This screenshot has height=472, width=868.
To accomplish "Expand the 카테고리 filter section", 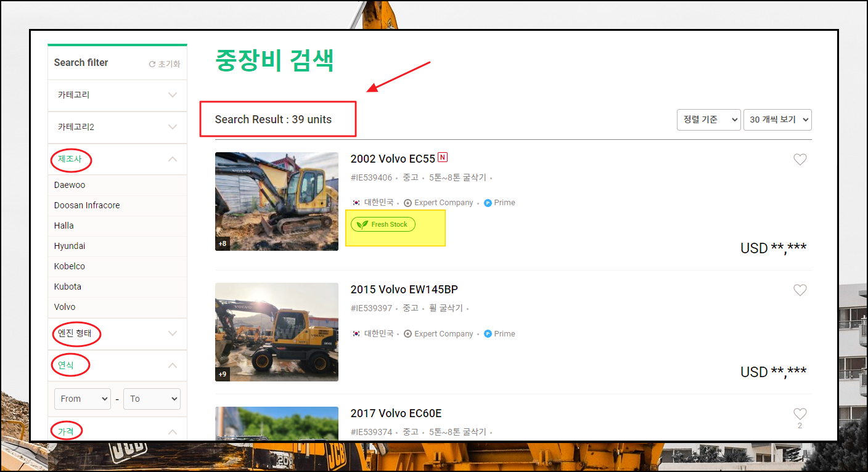I will click(x=117, y=95).
